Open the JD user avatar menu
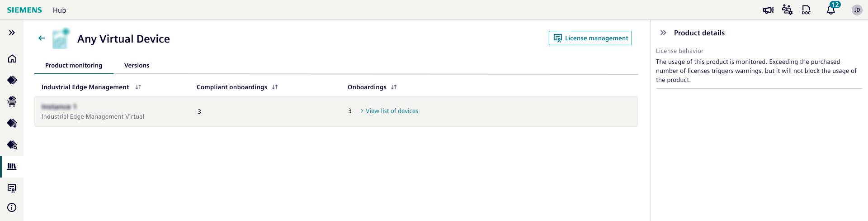Image resolution: width=868 pixels, height=221 pixels. click(x=857, y=10)
